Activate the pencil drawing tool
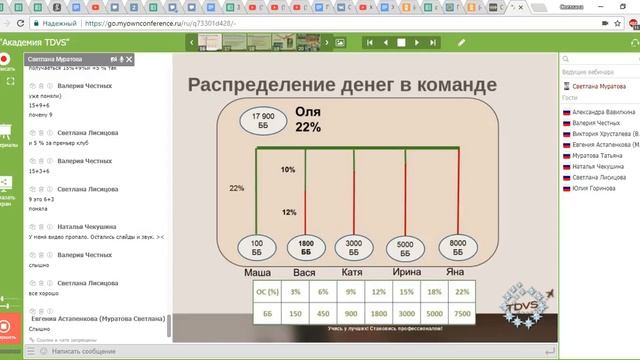 tap(461, 42)
